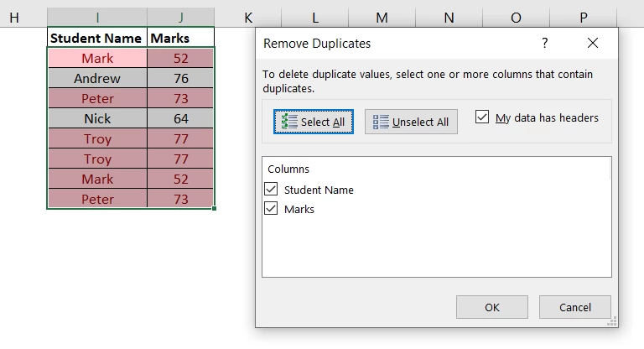
Task: Cancel the Remove Duplicates dialog
Action: (x=575, y=307)
